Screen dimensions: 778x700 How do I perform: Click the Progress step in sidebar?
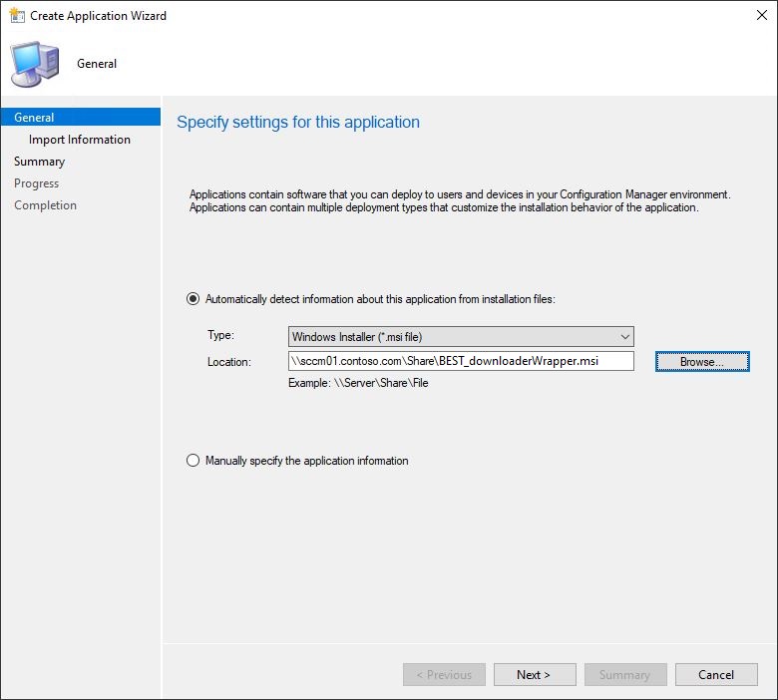coord(37,183)
